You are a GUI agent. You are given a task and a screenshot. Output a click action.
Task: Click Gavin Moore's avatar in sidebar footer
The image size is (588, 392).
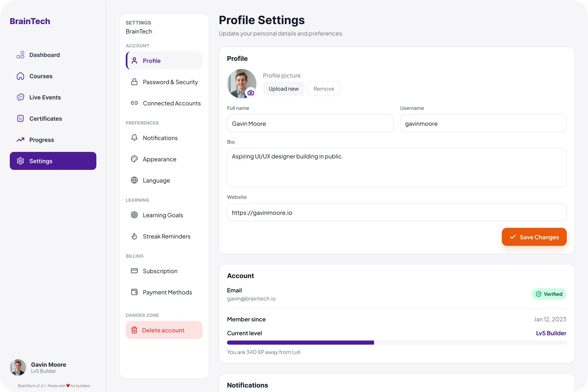[x=18, y=367]
